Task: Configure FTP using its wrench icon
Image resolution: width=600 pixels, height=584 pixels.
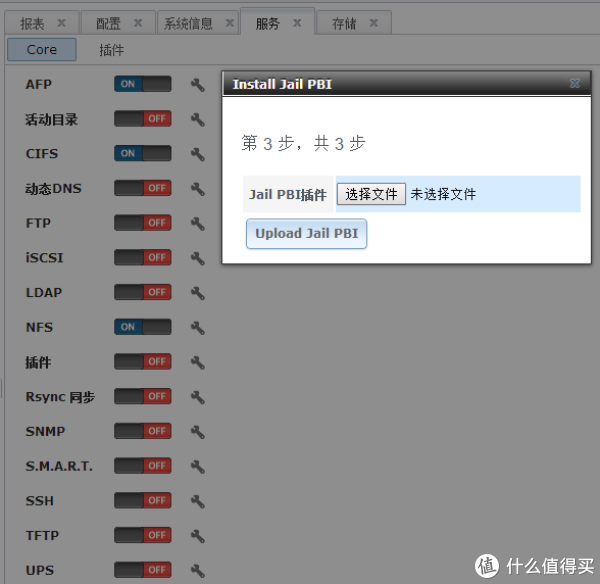Action: [197, 224]
